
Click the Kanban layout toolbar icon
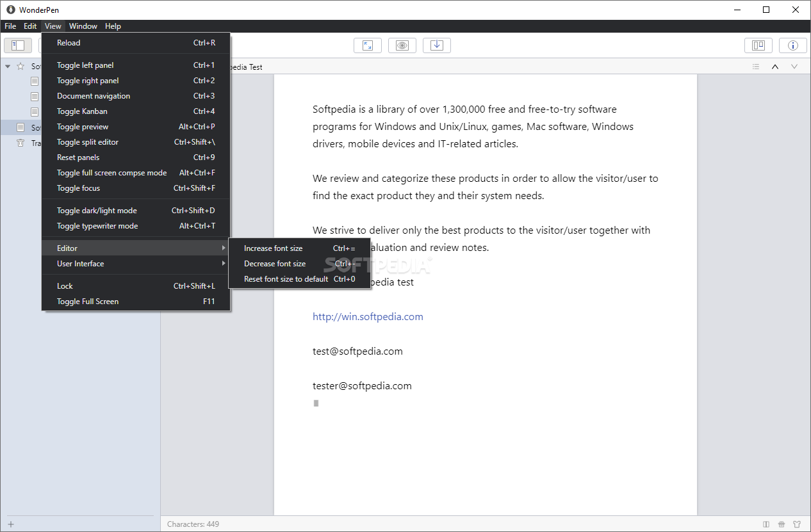click(758, 45)
